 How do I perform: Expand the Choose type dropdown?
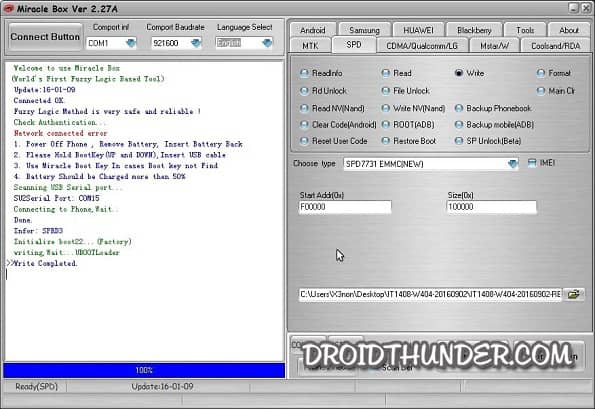pyautogui.click(x=512, y=164)
